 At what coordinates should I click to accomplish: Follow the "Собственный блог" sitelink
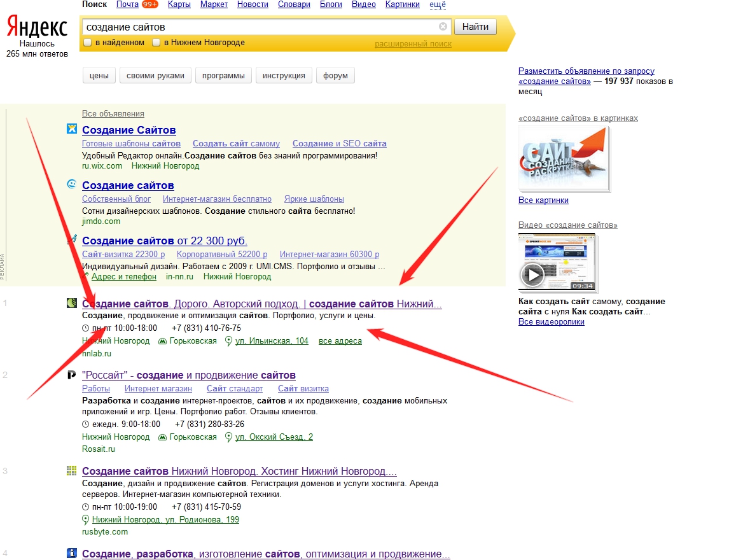point(116,199)
